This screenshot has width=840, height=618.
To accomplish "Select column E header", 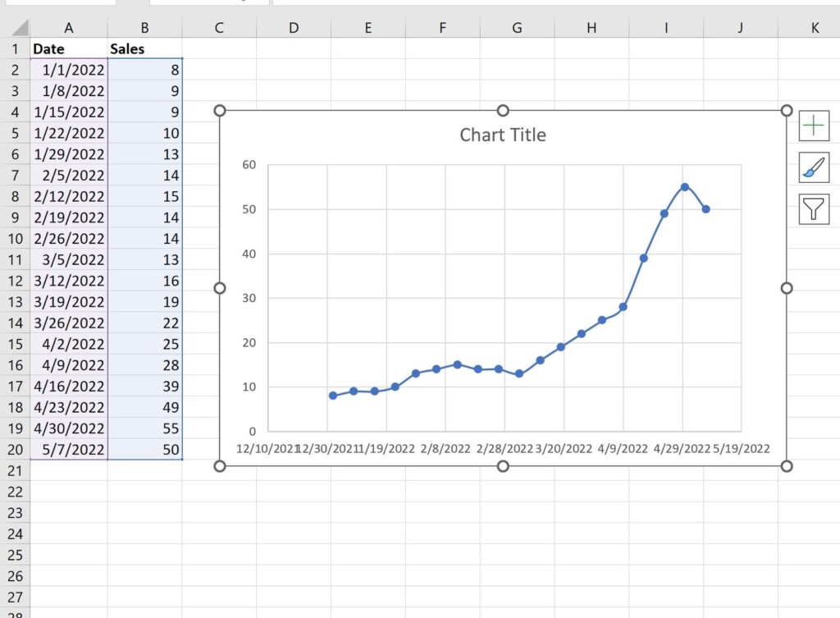I will [368, 28].
